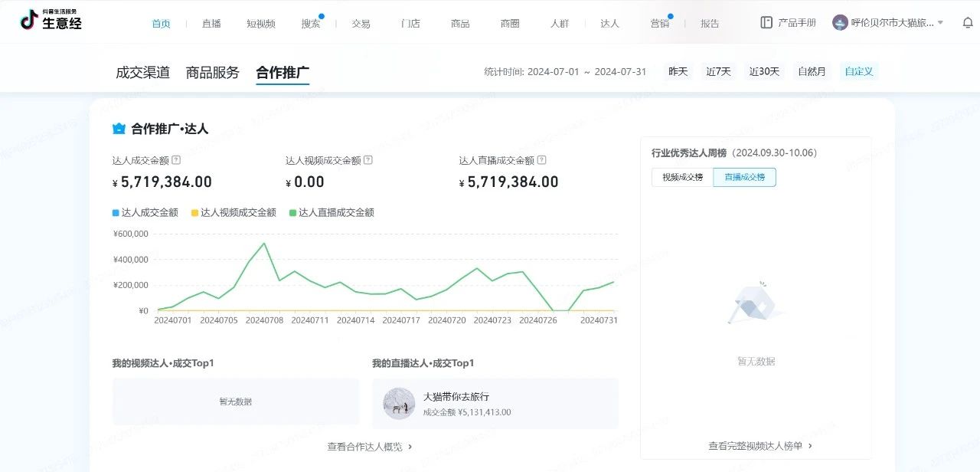The height and width of the screenshot is (472, 980).
Task: Select the 近7天 time range button
Action: coord(718,71)
